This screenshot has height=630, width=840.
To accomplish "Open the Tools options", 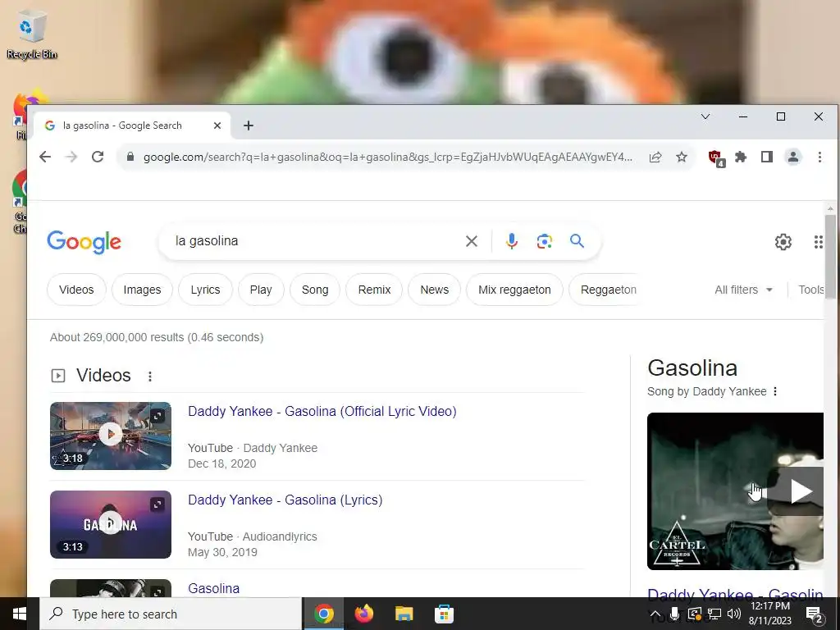I will tap(811, 290).
